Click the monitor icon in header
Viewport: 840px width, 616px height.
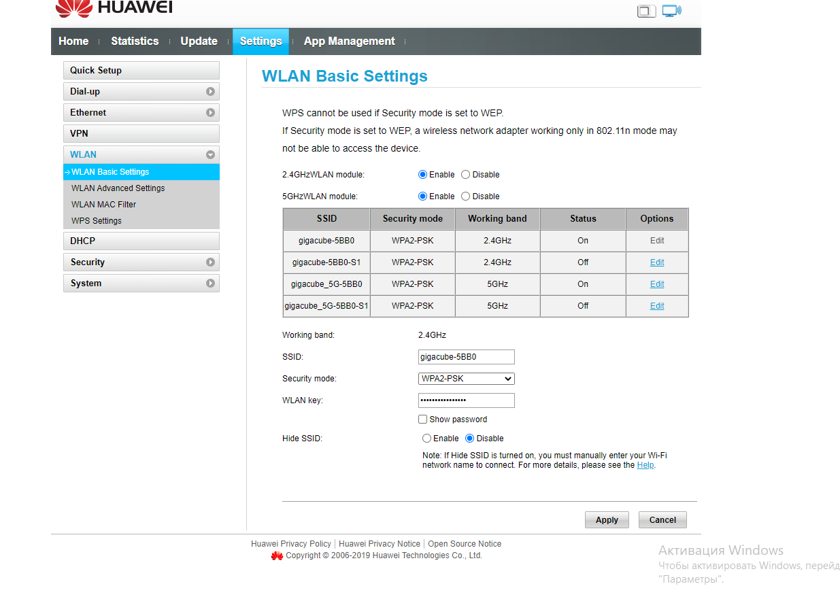671,11
